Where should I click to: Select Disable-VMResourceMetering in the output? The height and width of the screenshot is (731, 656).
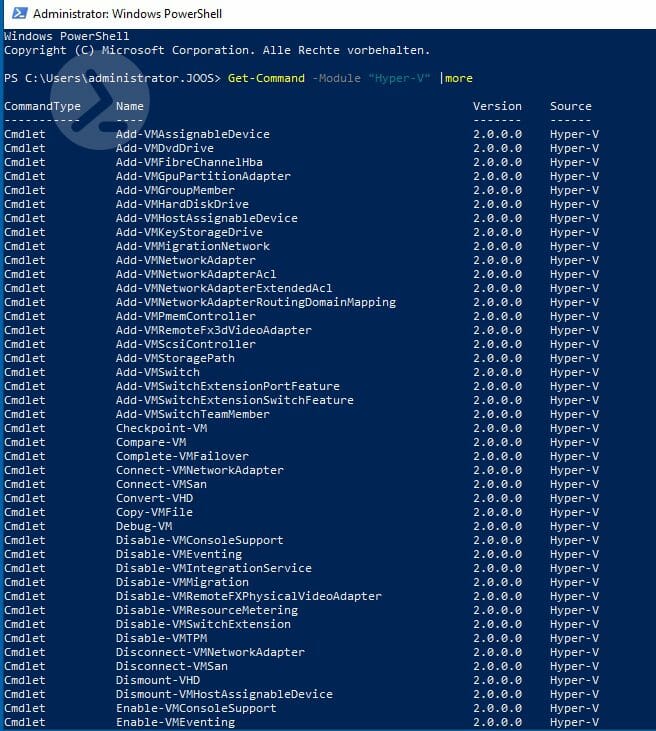pos(207,610)
